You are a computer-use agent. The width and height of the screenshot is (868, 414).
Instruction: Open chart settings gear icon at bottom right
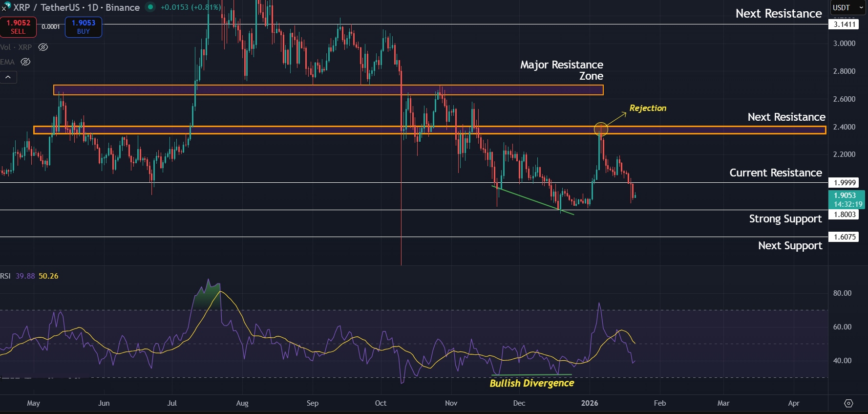pyautogui.click(x=848, y=403)
